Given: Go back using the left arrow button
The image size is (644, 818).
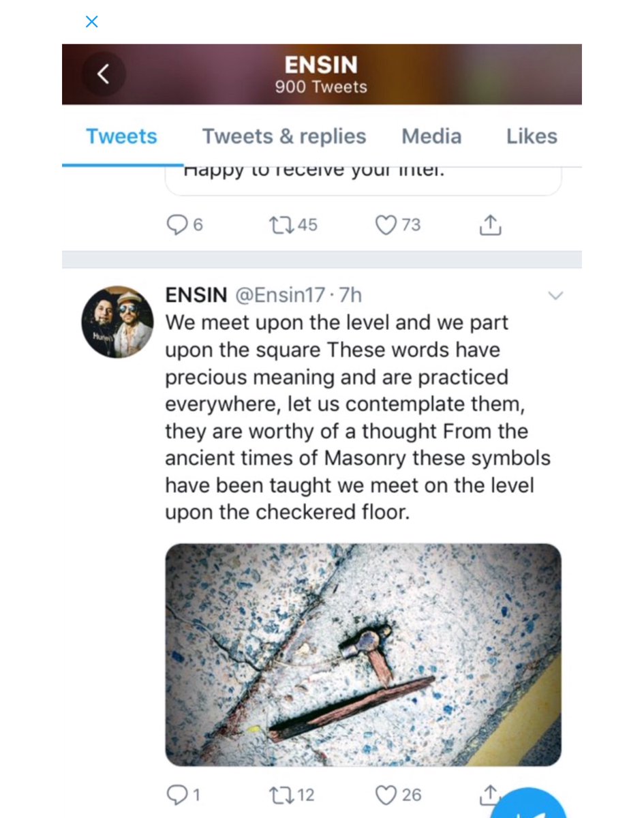Looking at the screenshot, I should [x=104, y=74].
